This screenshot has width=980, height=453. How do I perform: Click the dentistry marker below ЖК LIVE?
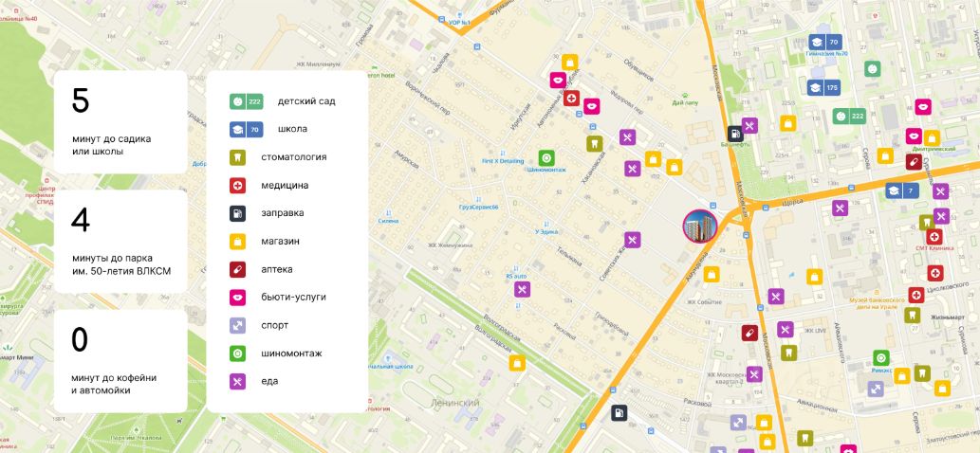pos(788,353)
